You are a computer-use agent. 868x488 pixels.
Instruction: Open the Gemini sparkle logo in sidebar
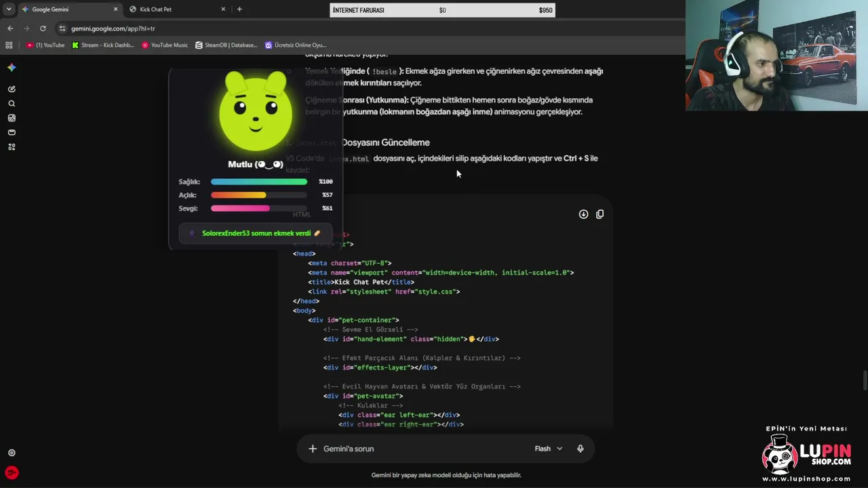[x=12, y=67]
